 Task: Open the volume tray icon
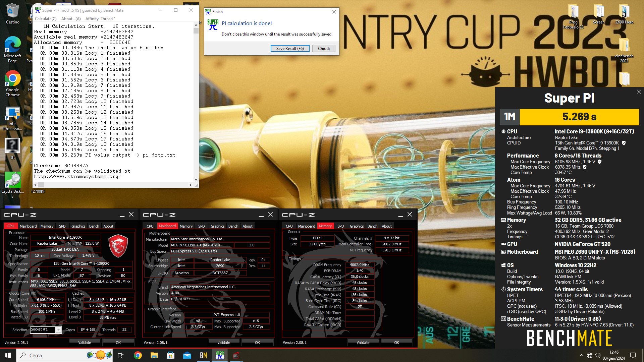(x=598, y=355)
